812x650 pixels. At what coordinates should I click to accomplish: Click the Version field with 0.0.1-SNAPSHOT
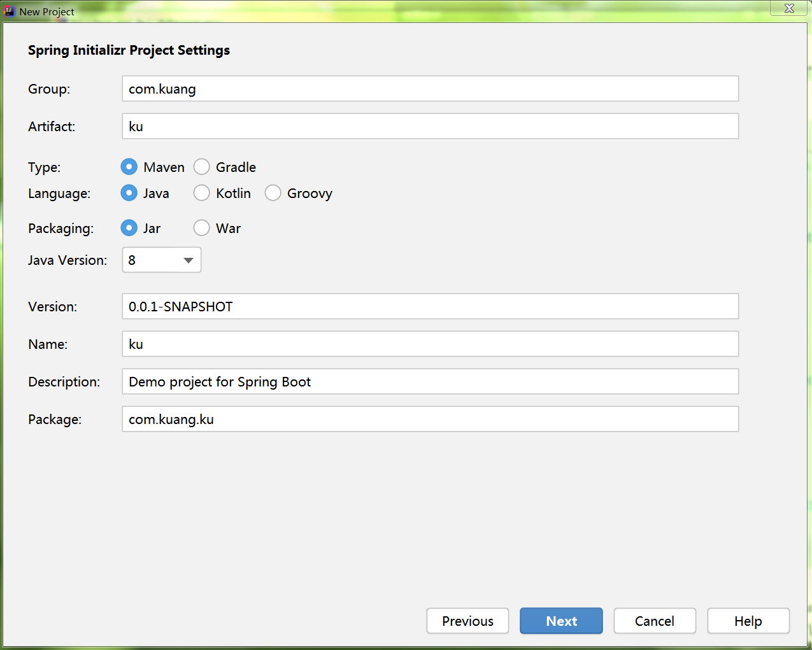point(430,306)
